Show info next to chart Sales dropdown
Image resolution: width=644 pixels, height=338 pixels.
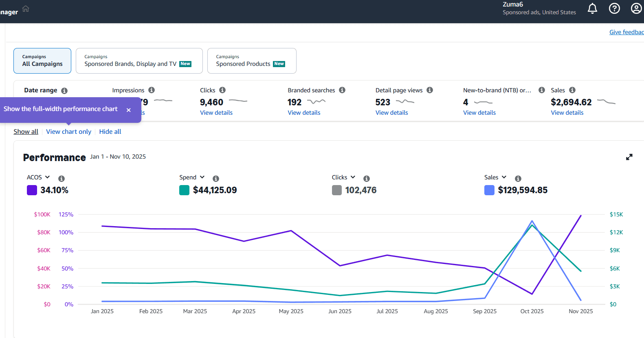(x=518, y=179)
